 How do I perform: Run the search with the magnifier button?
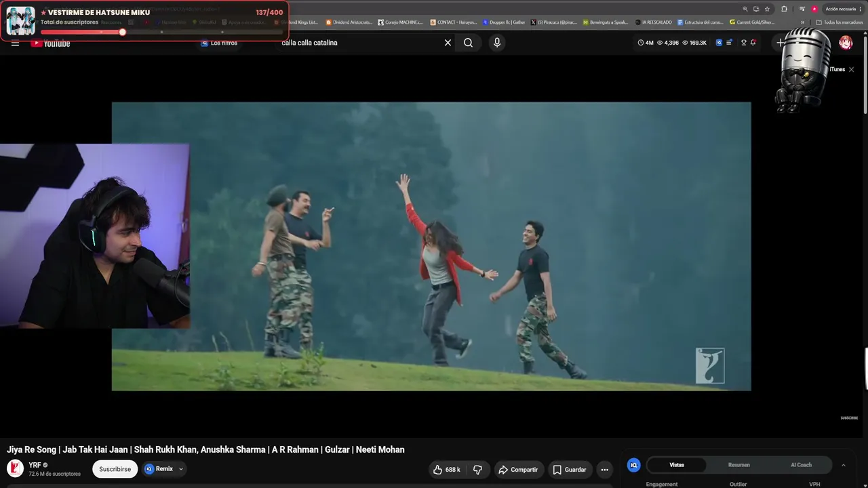tap(468, 43)
